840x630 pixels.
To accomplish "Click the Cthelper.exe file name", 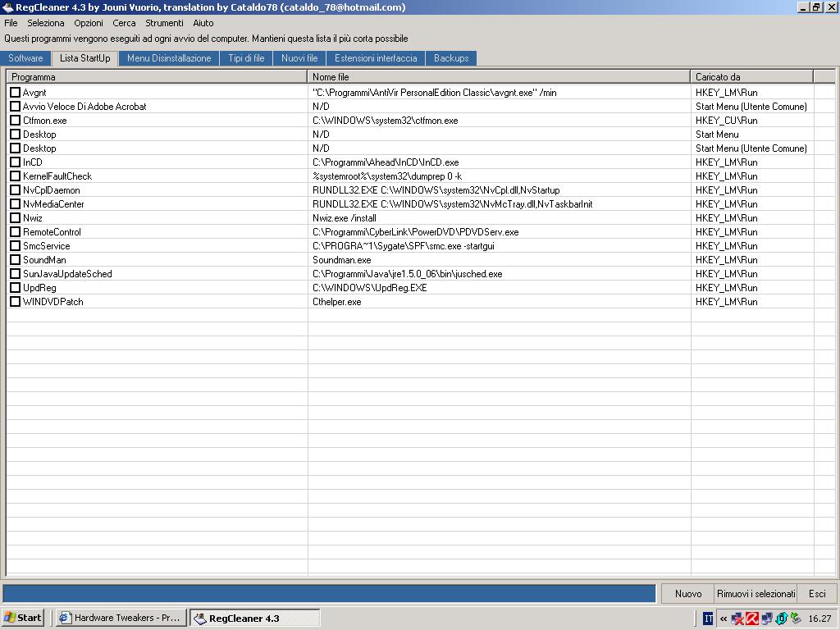I will (x=337, y=302).
